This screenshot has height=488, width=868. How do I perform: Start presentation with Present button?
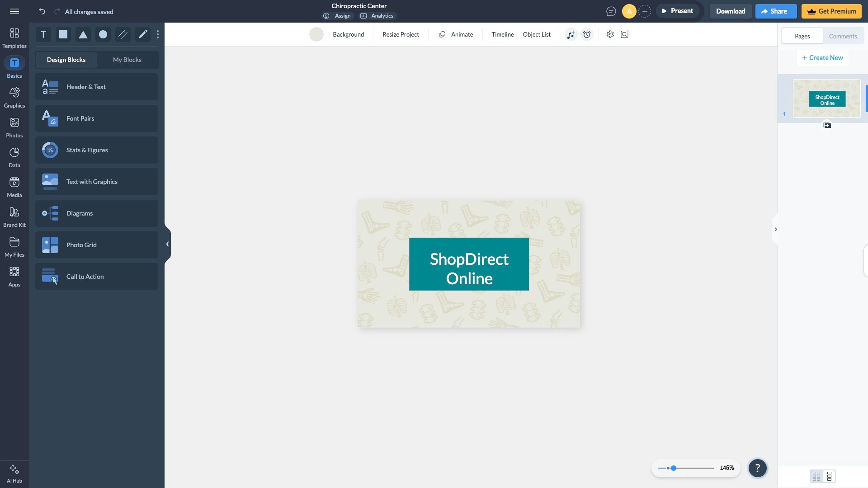(x=677, y=11)
